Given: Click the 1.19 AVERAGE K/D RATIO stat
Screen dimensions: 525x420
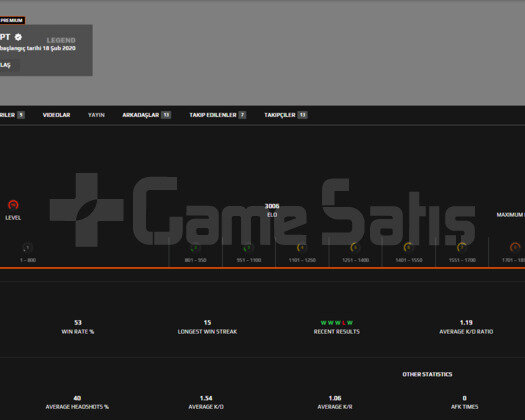Looking at the screenshot, I should point(466,327).
